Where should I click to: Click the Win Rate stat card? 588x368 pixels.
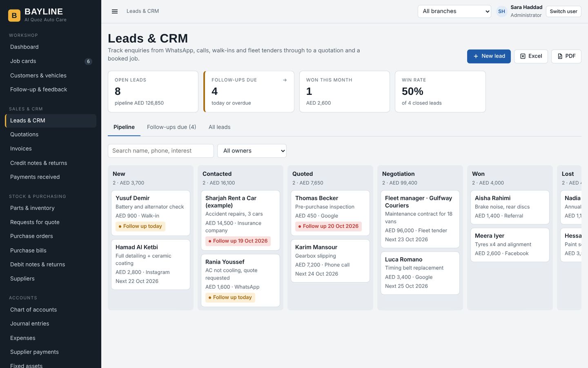440,92
